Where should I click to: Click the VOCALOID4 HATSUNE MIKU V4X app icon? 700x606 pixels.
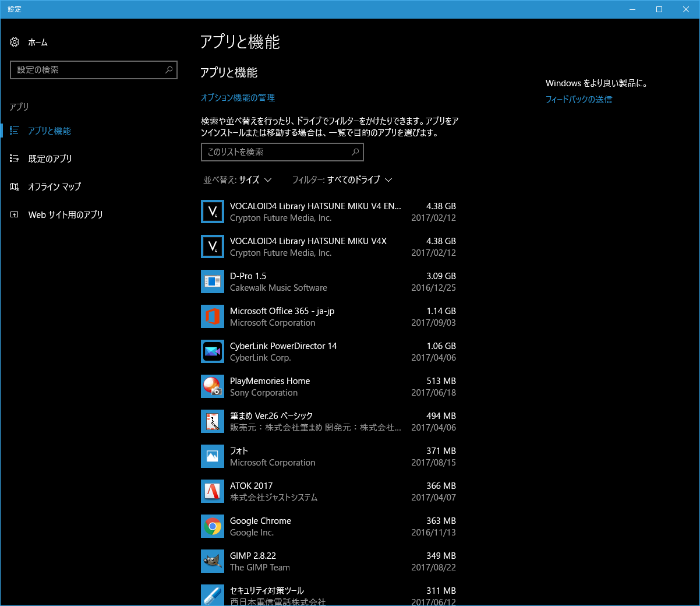click(213, 246)
